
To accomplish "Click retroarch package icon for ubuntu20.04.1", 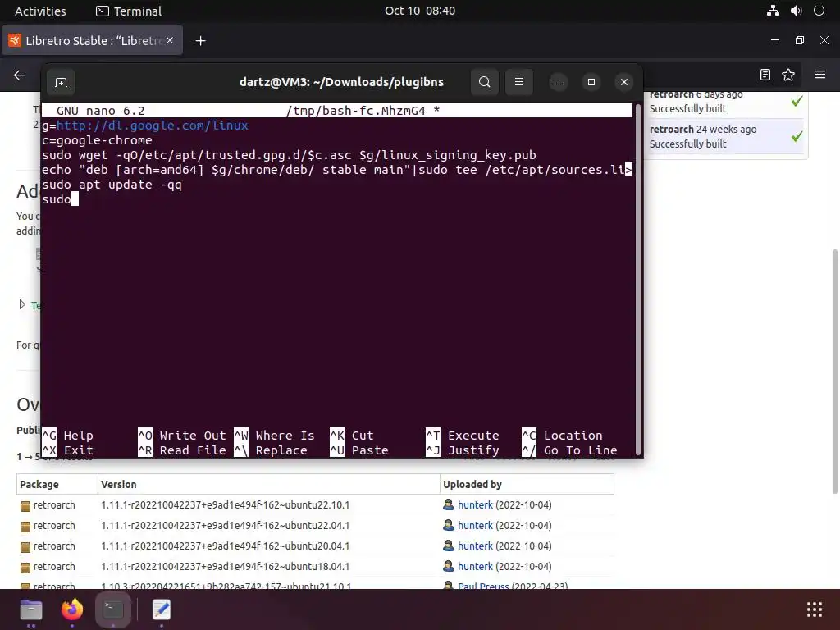I will tap(25, 547).
